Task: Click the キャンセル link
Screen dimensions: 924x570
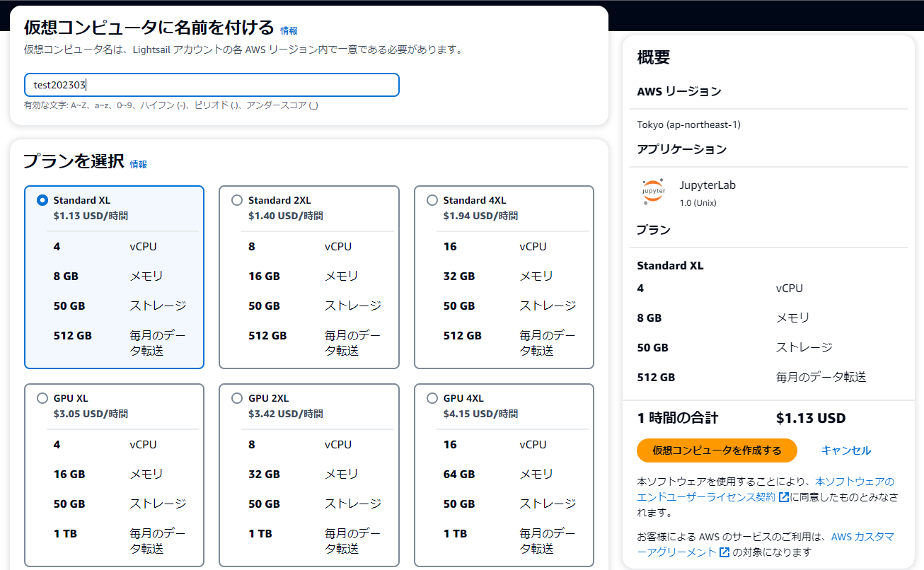Action: [845, 450]
